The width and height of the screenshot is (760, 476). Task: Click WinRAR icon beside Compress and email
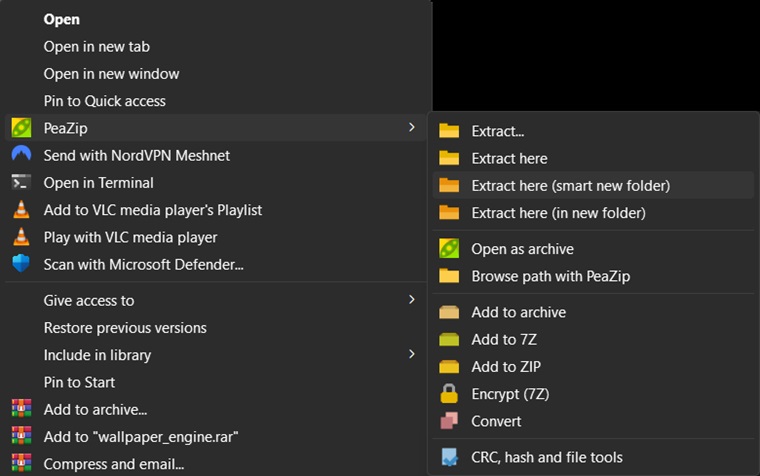pyautogui.click(x=21, y=462)
